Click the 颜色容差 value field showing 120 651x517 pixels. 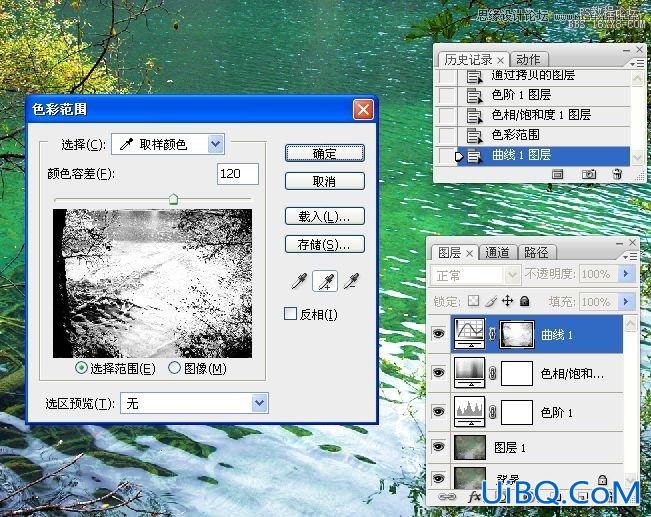click(x=238, y=174)
